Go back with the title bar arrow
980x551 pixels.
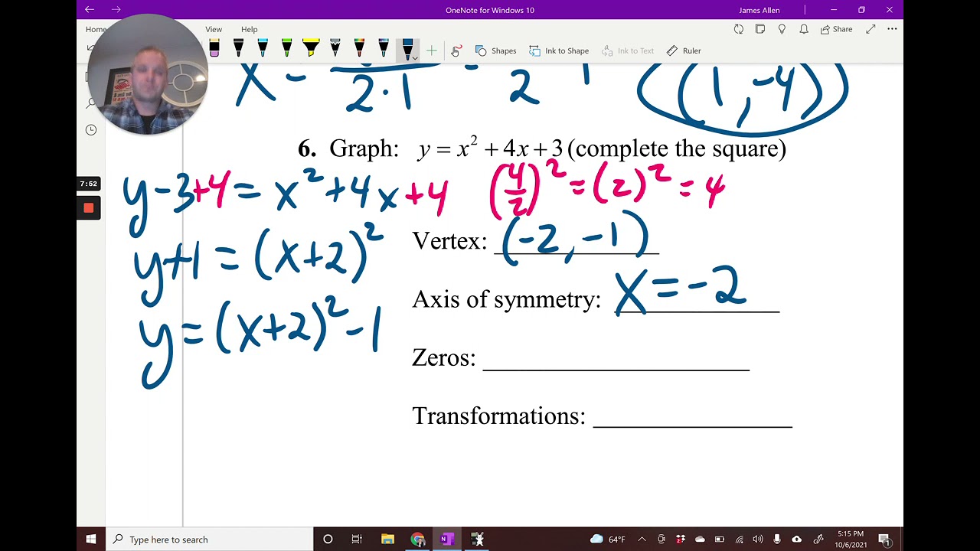[90, 10]
